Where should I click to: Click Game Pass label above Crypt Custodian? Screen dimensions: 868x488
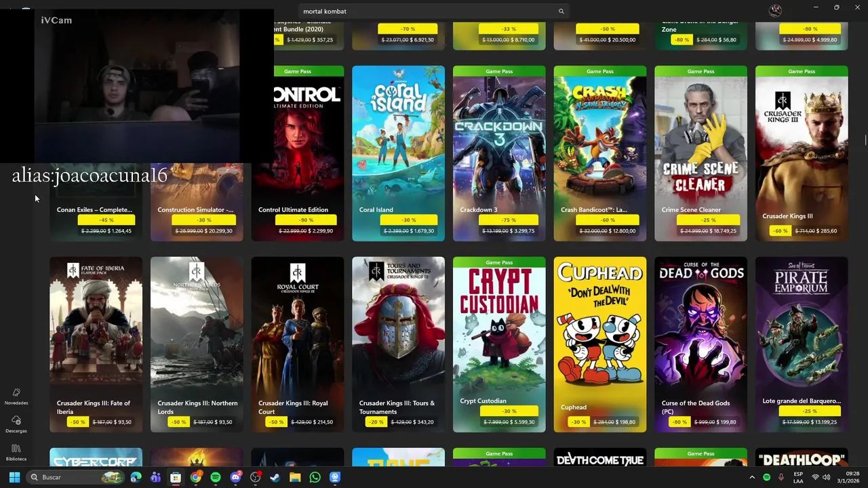499,262
